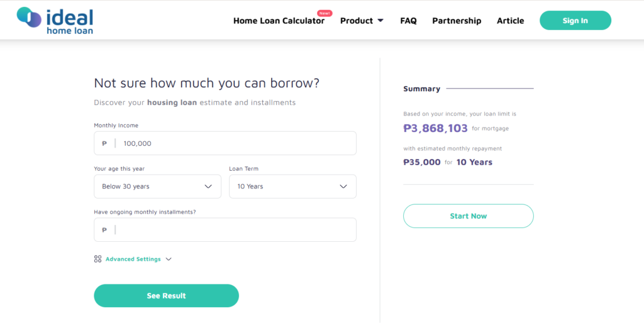Click the Start Now button

point(468,216)
